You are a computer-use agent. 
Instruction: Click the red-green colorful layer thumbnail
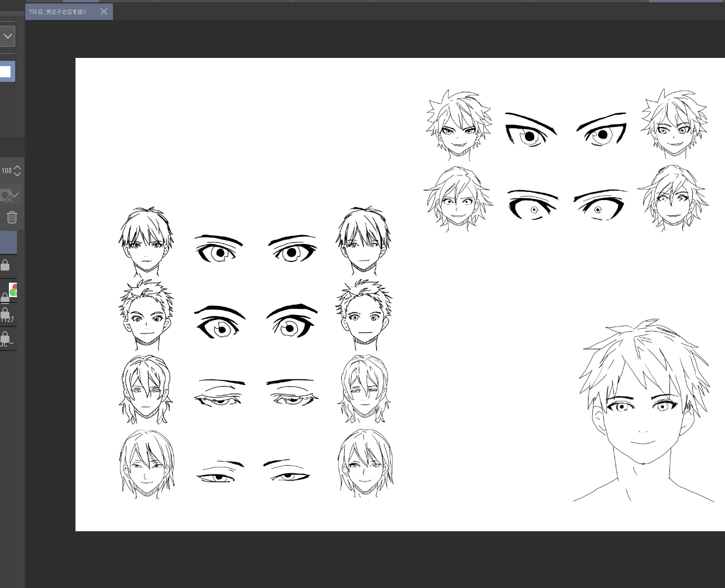click(13, 290)
